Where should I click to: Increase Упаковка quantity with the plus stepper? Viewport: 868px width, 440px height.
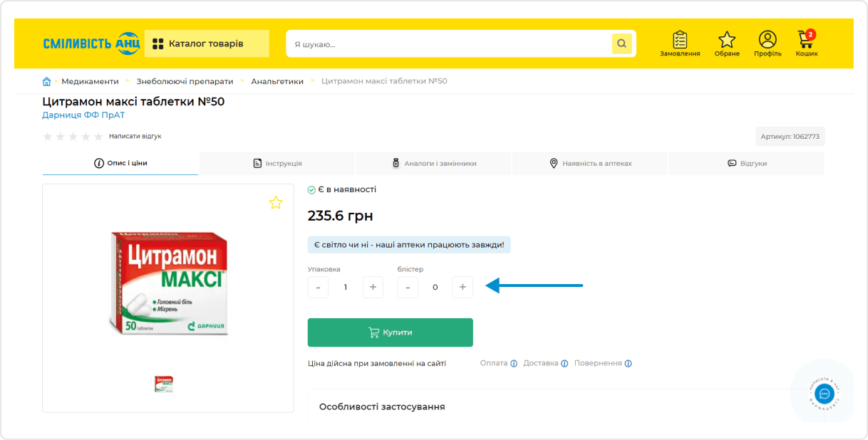point(372,287)
